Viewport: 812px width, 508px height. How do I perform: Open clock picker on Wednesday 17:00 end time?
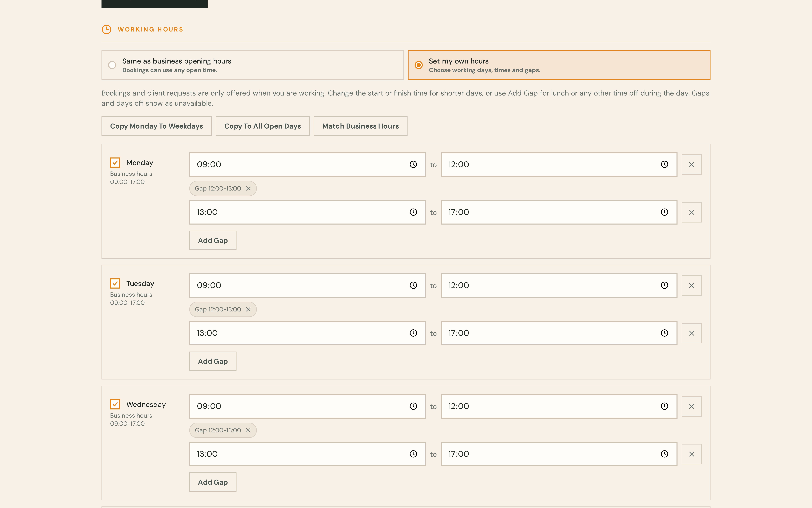pos(664,454)
